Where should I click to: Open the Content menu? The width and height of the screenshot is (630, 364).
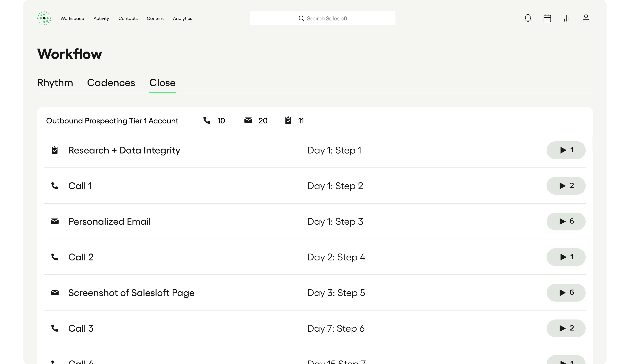point(155,19)
